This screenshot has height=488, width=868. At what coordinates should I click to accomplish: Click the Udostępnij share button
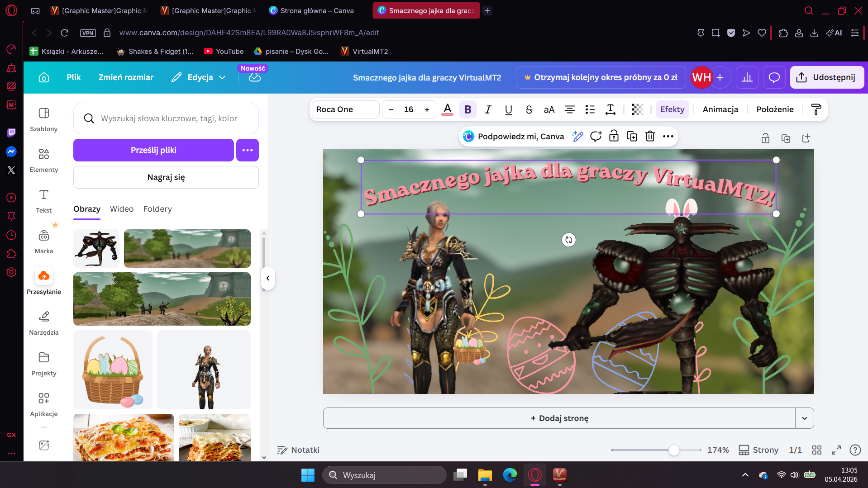(826, 77)
